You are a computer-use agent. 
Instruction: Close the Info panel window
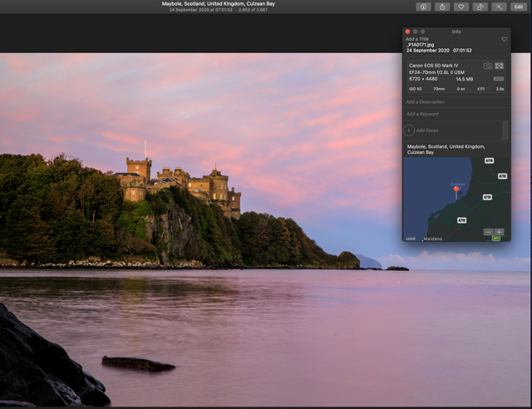tap(407, 32)
